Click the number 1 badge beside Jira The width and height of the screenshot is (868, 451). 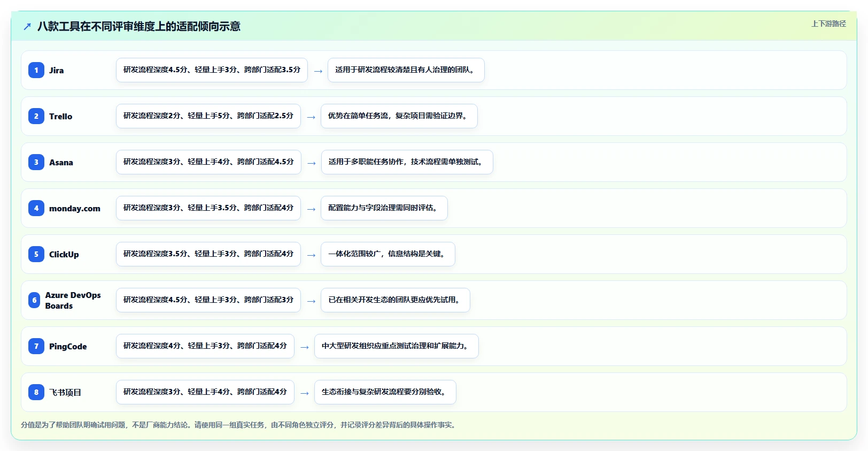36,70
